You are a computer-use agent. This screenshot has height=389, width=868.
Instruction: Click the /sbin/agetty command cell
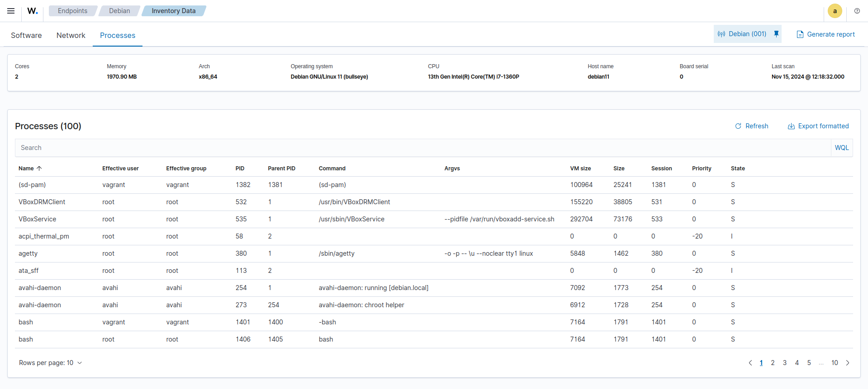point(337,253)
